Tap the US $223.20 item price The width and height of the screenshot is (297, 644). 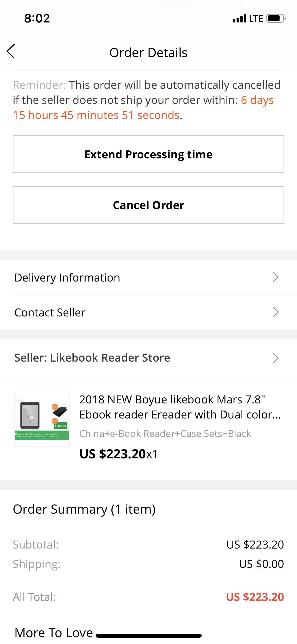113,454
